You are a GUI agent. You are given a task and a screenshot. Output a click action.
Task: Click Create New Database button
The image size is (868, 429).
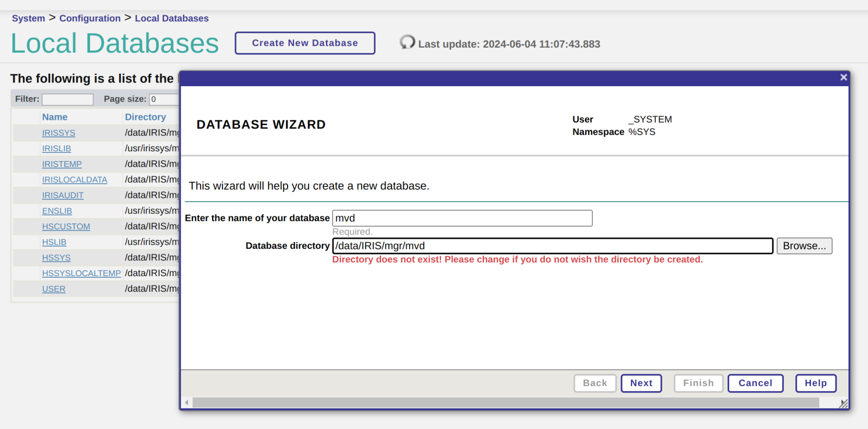pos(305,43)
